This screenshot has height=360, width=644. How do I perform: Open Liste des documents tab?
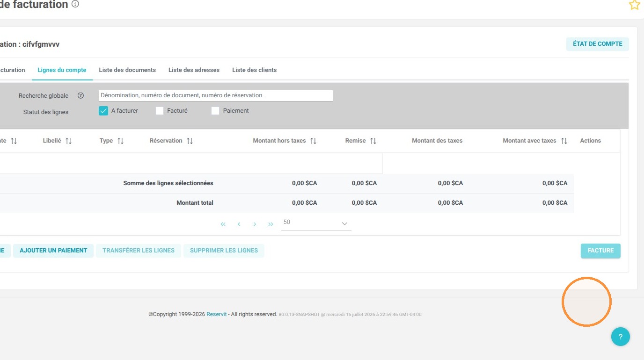pos(127,70)
